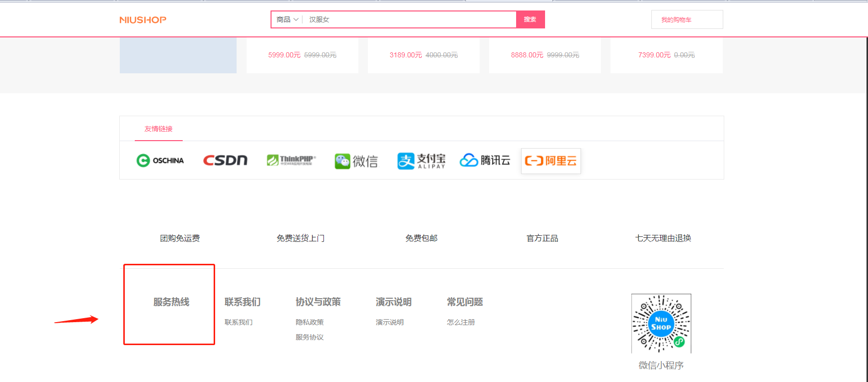
Task: Open the 支付宝 Alipay partner logo
Action: tap(421, 161)
